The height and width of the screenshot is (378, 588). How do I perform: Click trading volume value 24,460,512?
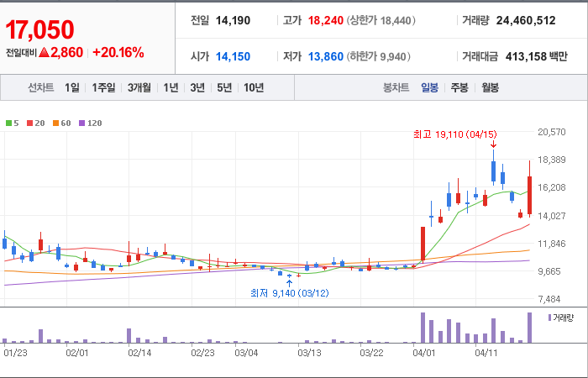point(526,21)
